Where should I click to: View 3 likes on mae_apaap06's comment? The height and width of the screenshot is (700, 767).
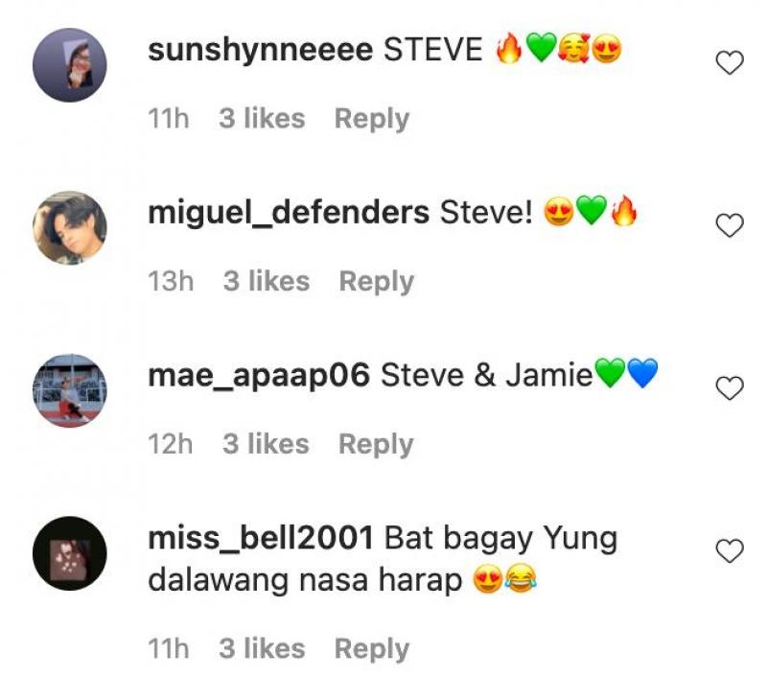click(266, 444)
